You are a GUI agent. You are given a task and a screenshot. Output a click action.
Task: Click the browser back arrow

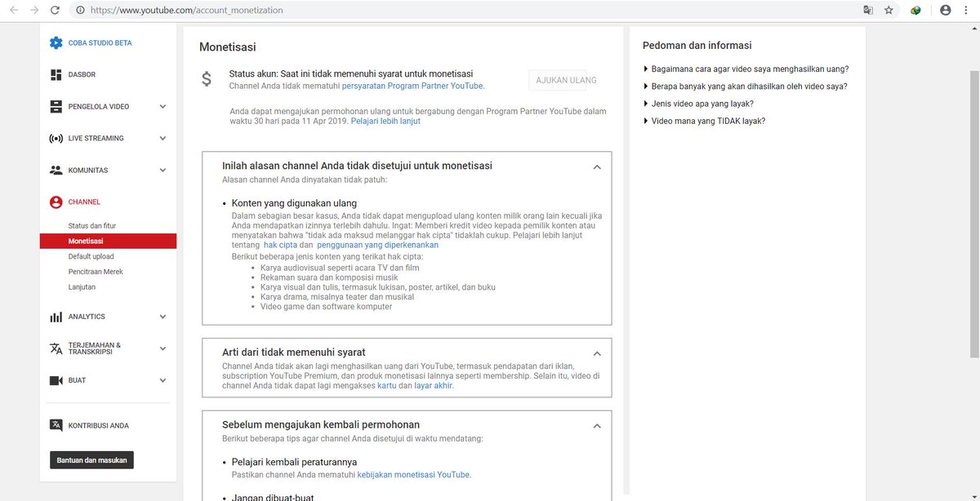pos(14,11)
